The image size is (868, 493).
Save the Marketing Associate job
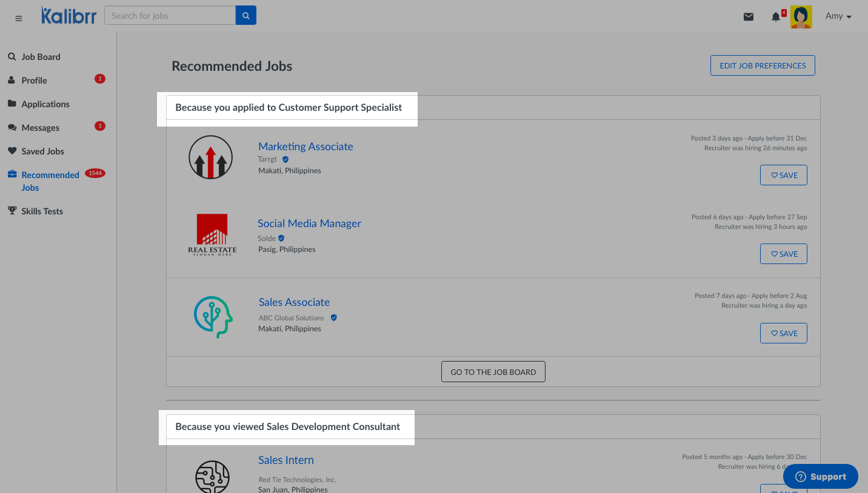783,175
